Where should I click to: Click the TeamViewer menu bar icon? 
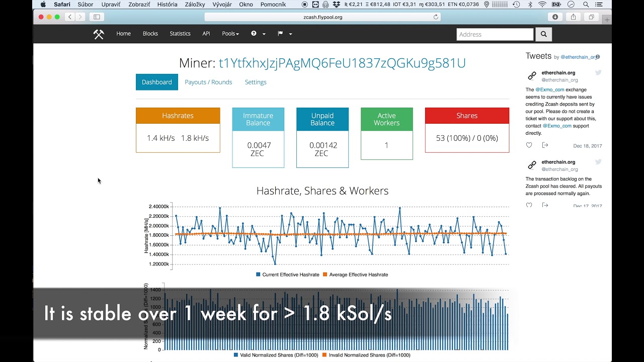(x=315, y=5)
